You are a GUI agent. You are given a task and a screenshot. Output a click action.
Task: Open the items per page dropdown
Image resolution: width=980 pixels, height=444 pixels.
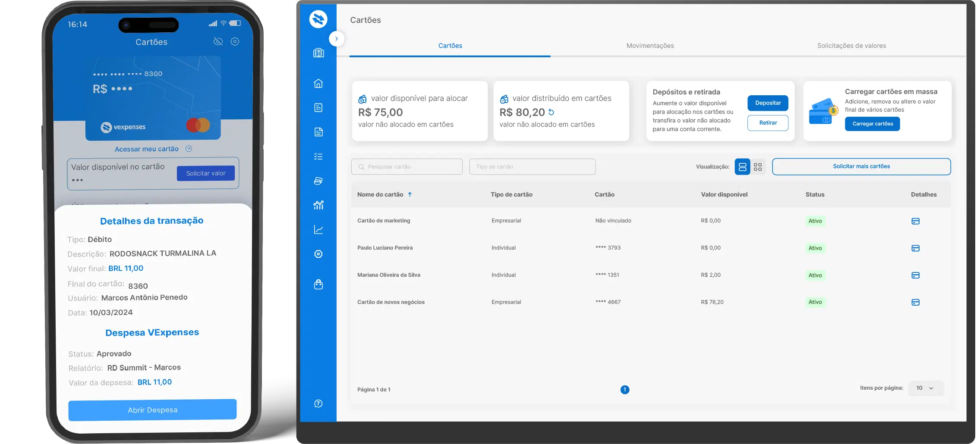[x=926, y=388]
